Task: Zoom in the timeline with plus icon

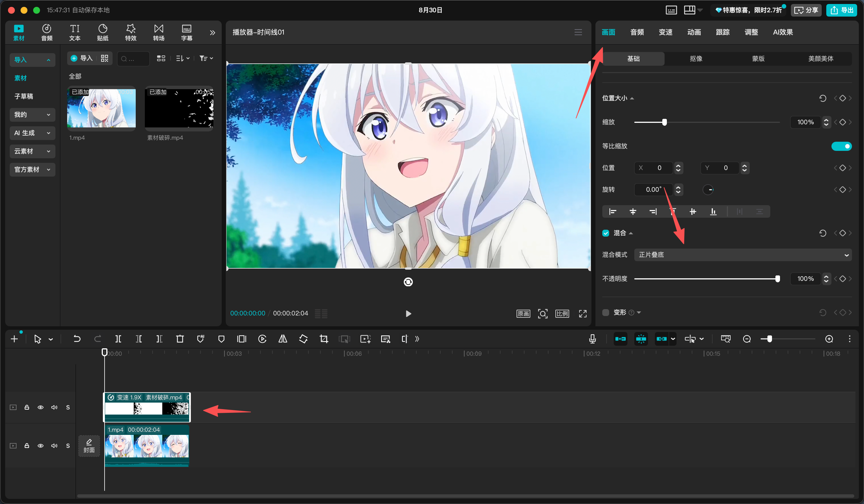Action: coord(829,339)
